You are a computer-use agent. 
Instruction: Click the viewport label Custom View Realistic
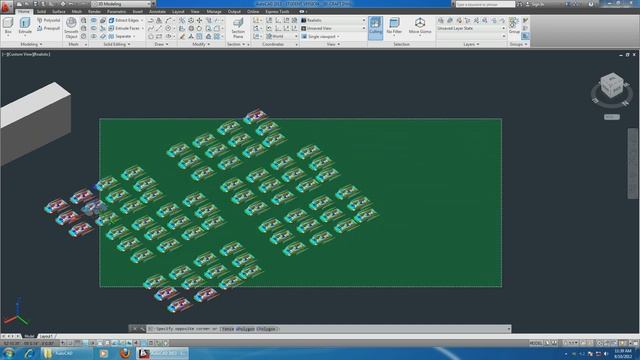click(x=27, y=54)
